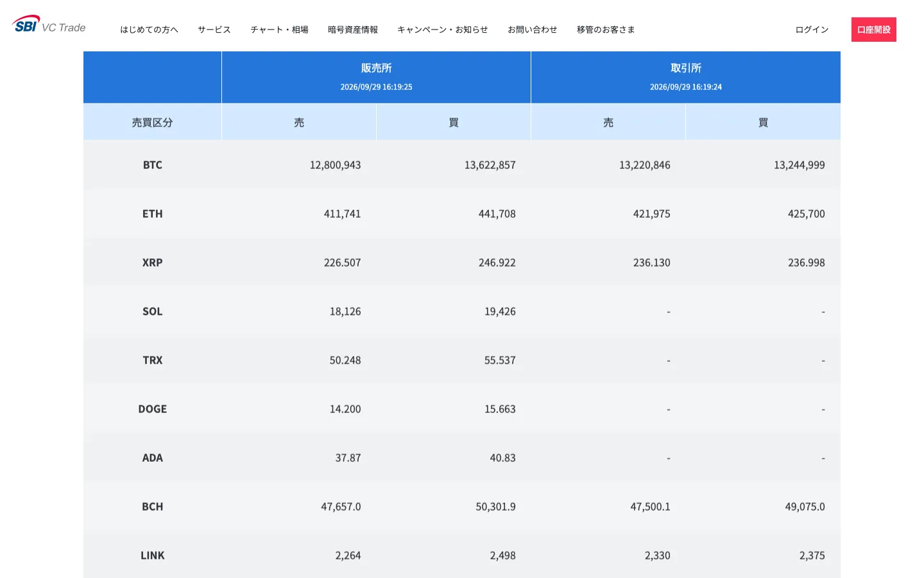The width and height of the screenshot is (924, 578).
Task: Open the サービス menu
Action: coord(214,30)
